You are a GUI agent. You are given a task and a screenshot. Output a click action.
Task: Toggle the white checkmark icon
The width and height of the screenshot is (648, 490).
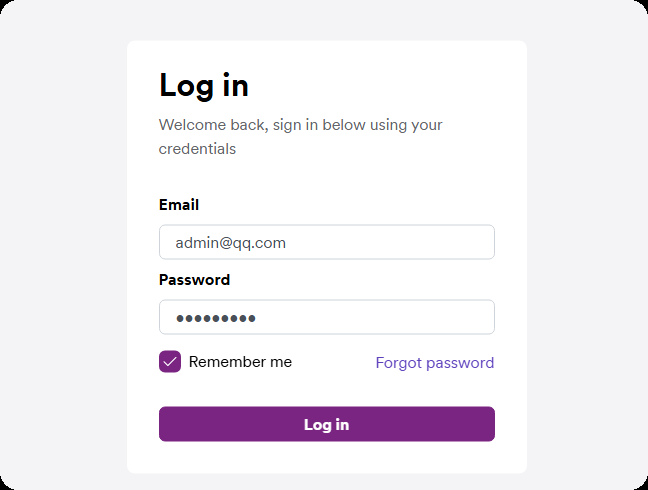tap(170, 362)
